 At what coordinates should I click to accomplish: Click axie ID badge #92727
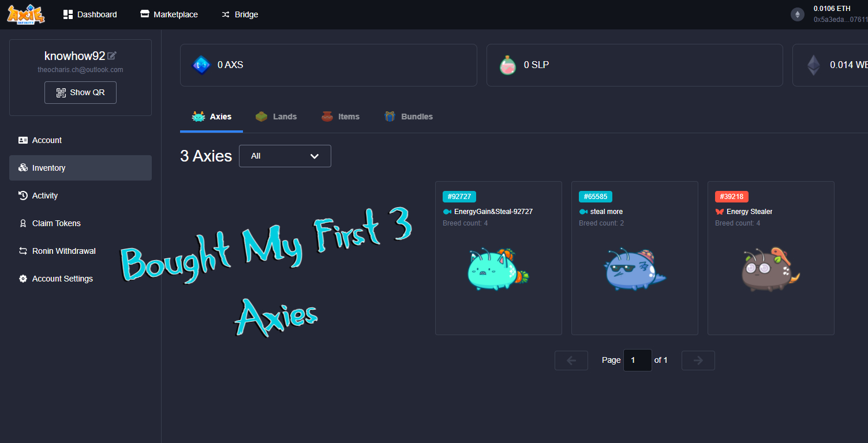coord(459,197)
